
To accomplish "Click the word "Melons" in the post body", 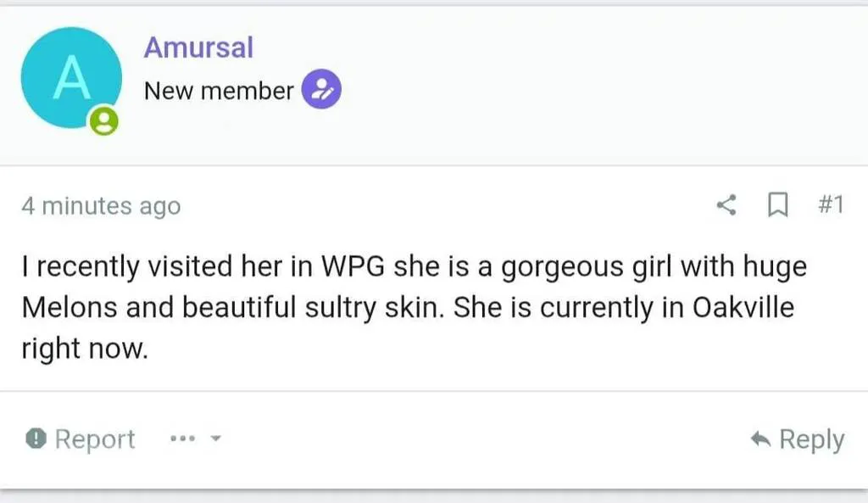I will click(70, 308).
